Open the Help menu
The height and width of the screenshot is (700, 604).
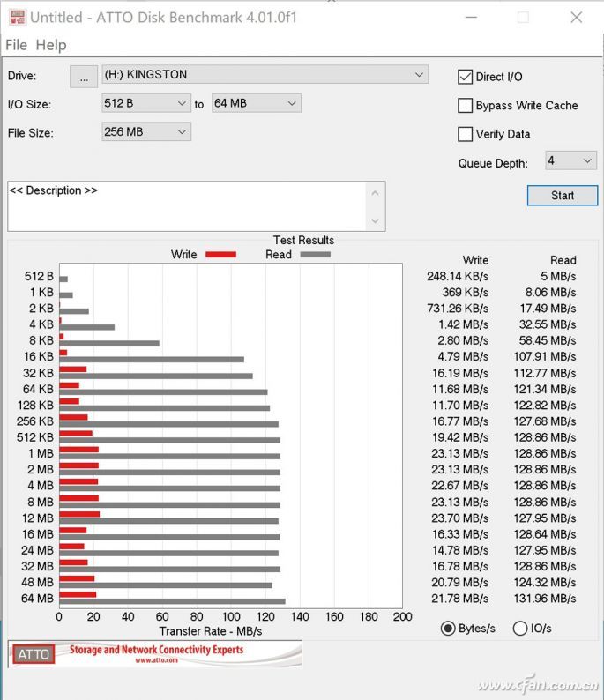pos(51,45)
